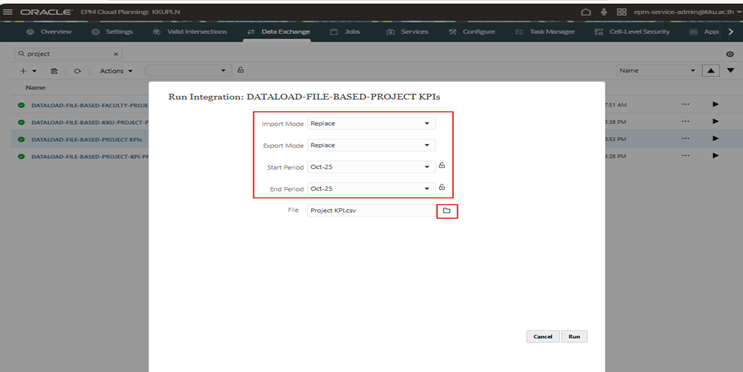Run integration in the 3:36 PM row
This screenshot has width=743, height=372.
coord(716,121)
